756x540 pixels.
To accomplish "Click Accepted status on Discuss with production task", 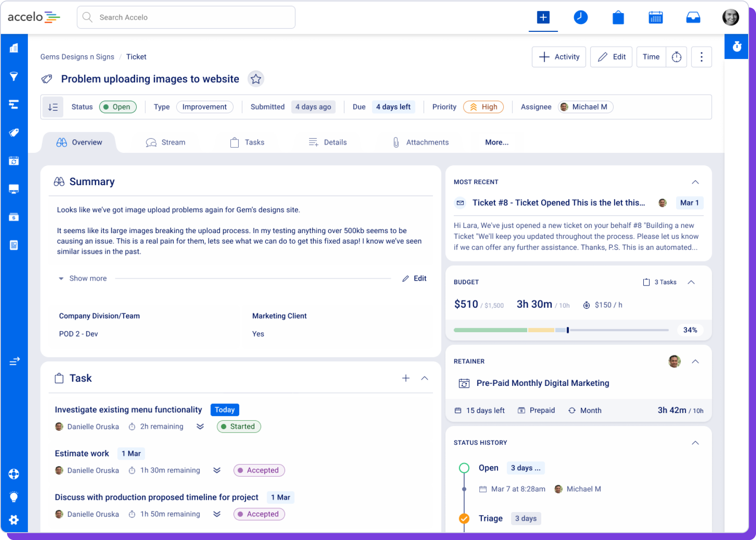I will point(259,514).
